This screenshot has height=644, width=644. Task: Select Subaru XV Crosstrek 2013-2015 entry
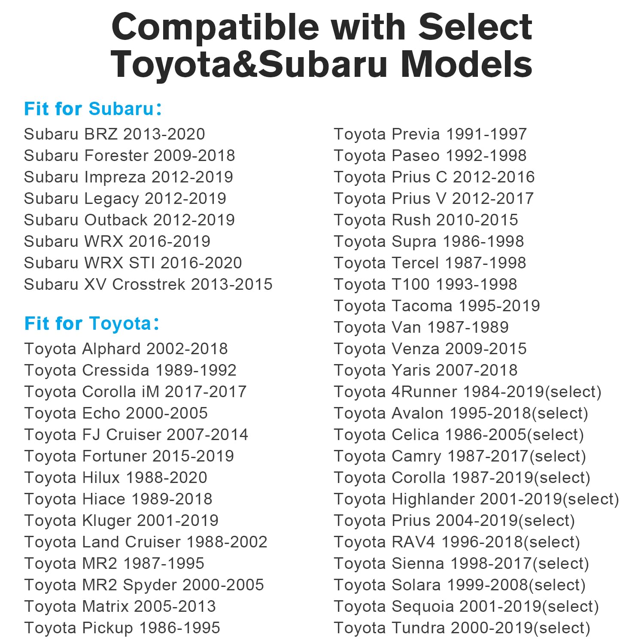(149, 284)
